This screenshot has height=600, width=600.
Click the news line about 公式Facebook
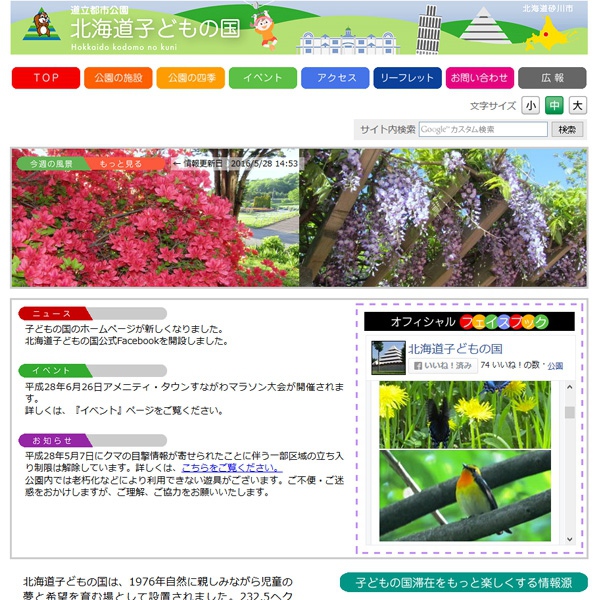pyautogui.click(x=127, y=341)
